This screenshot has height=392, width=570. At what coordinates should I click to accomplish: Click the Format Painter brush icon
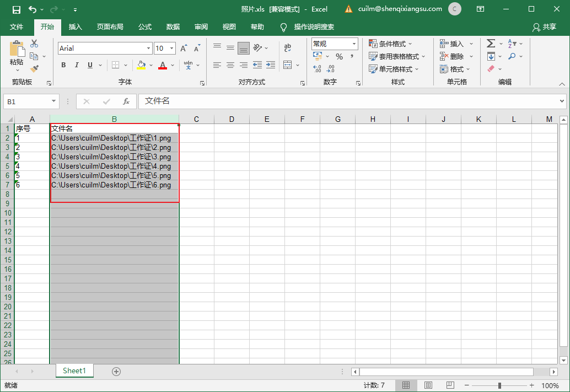tap(34, 68)
